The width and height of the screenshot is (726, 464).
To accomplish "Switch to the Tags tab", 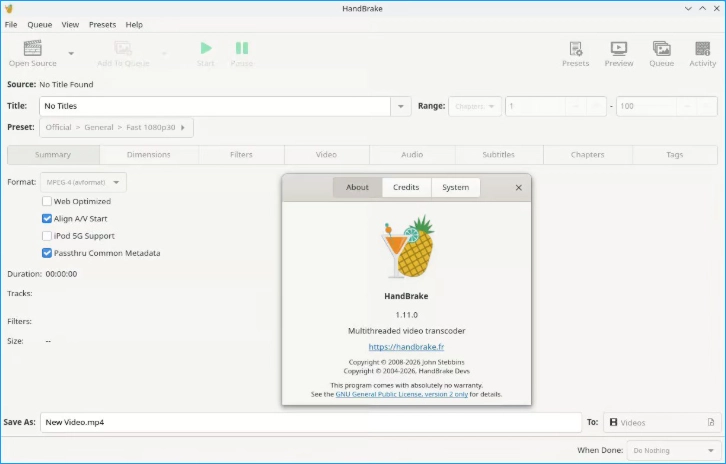I will [675, 155].
